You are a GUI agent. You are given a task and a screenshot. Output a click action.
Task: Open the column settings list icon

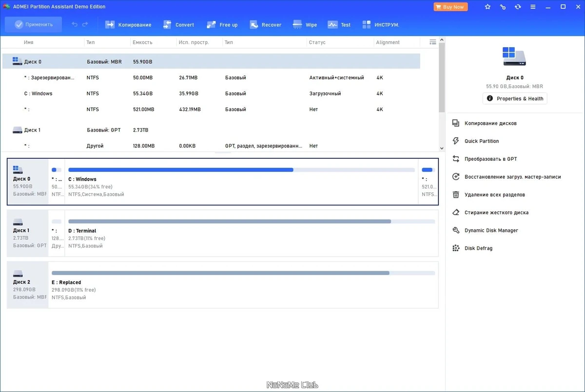[x=432, y=42]
